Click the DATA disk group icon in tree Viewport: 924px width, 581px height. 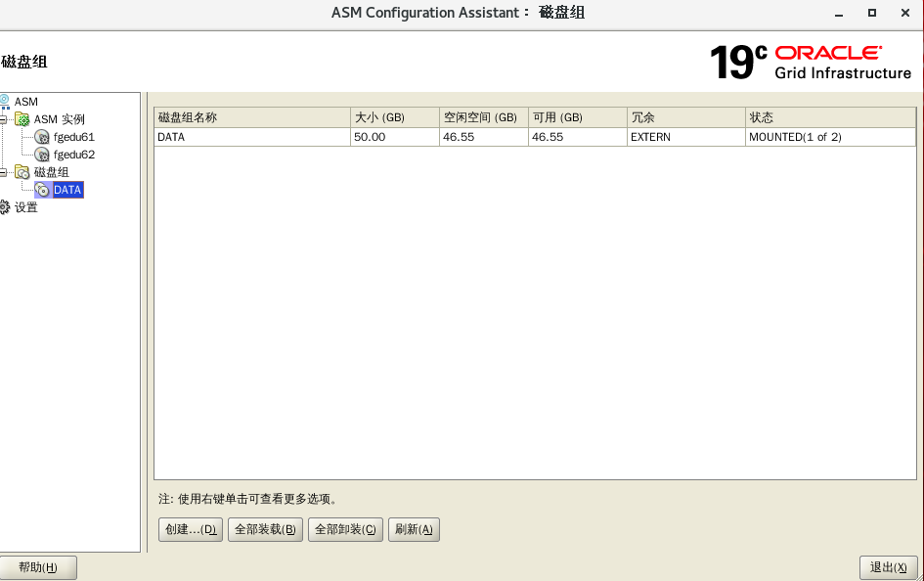42,190
